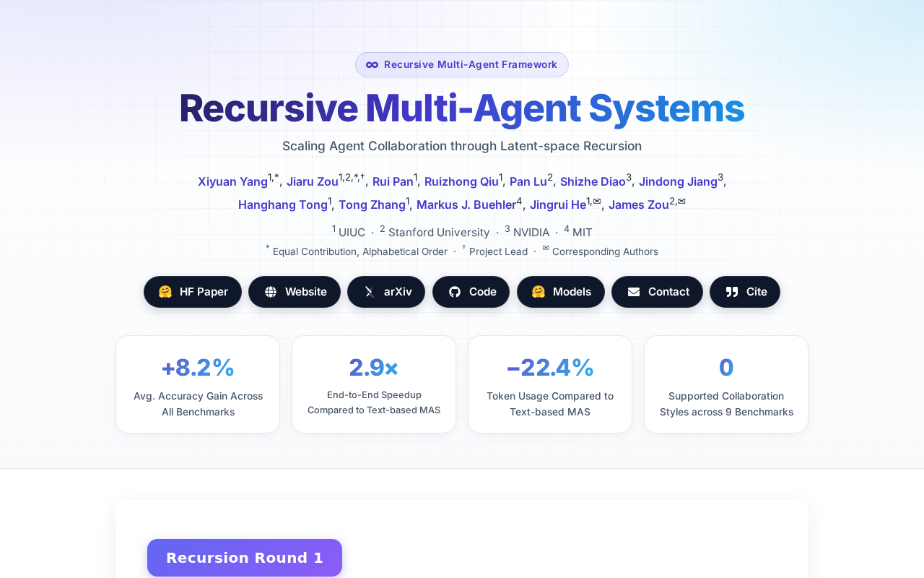
Task: Open author link Markus J. Buehler
Action: [x=466, y=205]
